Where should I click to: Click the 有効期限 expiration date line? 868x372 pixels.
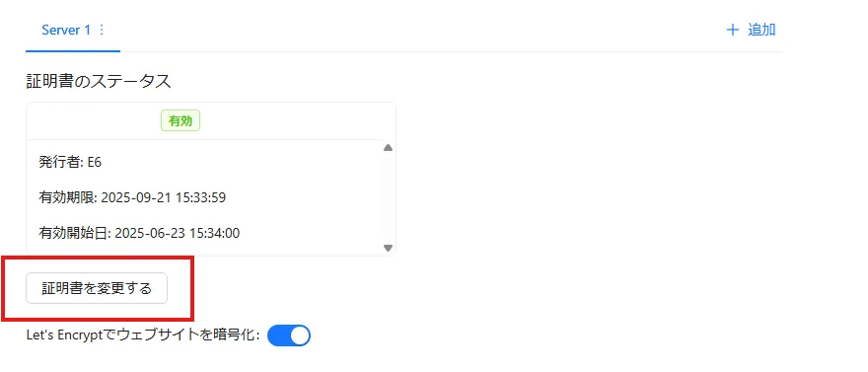tap(132, 197)
